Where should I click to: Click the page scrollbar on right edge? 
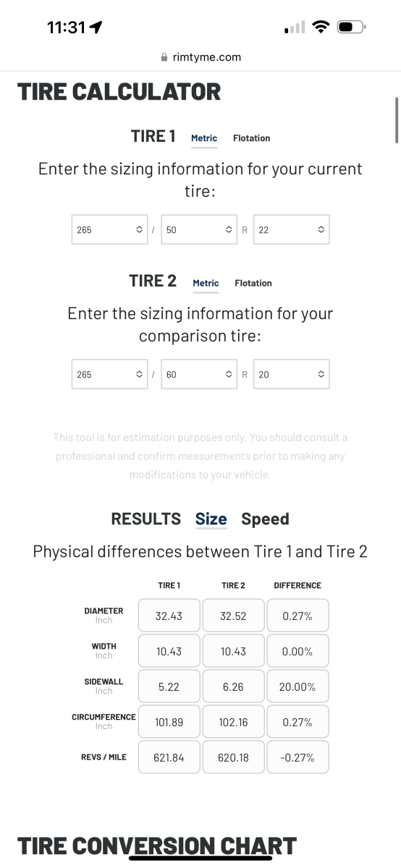396,120
